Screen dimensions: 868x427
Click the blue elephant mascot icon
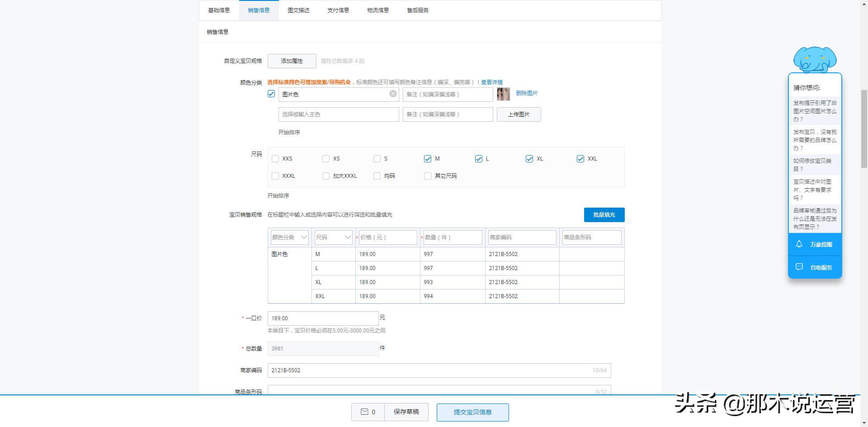815,60
